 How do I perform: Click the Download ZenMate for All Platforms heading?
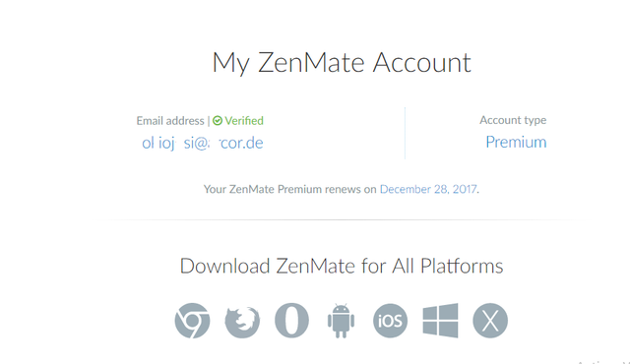tap(342, 266)
